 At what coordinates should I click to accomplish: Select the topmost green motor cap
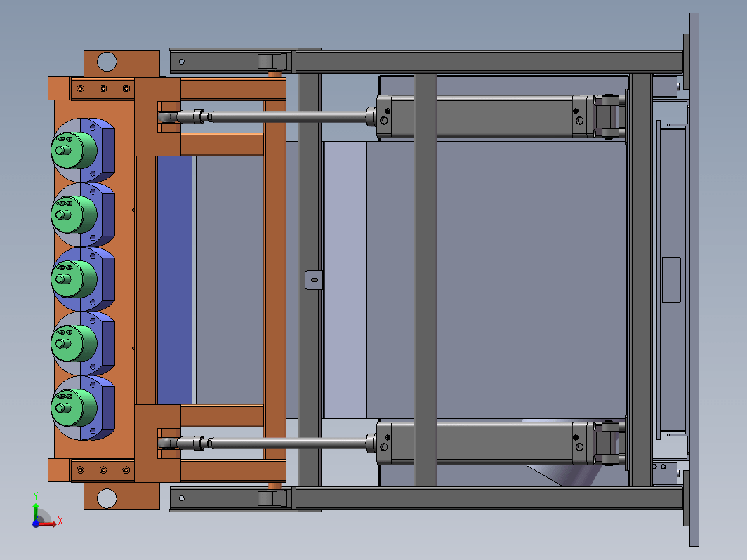(x=74, y=150)
